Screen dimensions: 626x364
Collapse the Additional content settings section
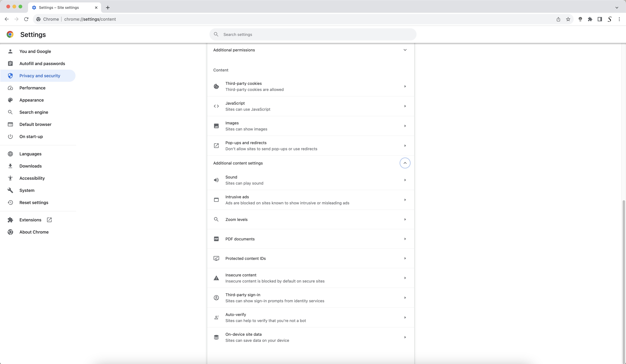405,163
